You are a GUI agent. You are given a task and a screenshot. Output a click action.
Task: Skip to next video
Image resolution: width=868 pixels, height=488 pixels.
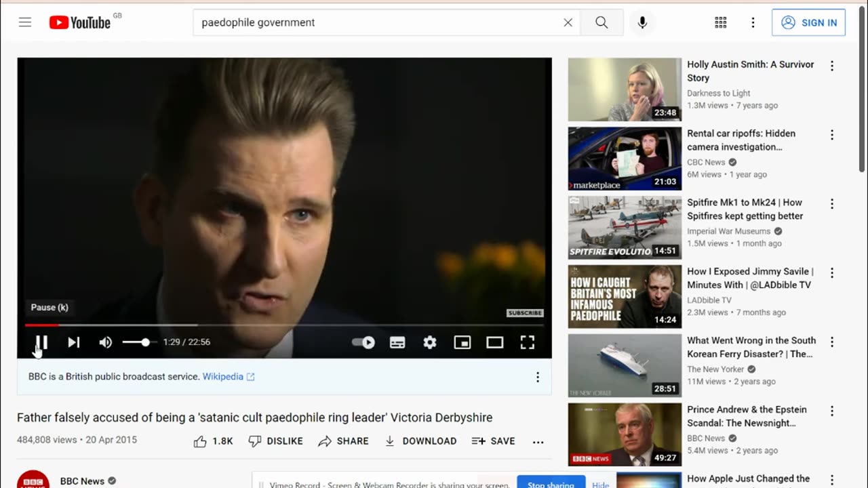[x=74, y=342]
